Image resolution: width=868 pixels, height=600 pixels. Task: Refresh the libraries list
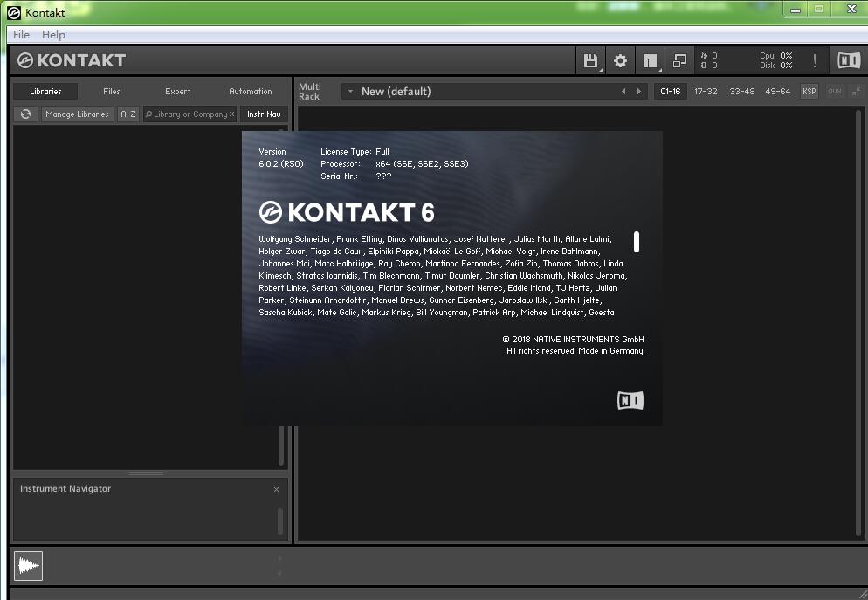[26, 114]
